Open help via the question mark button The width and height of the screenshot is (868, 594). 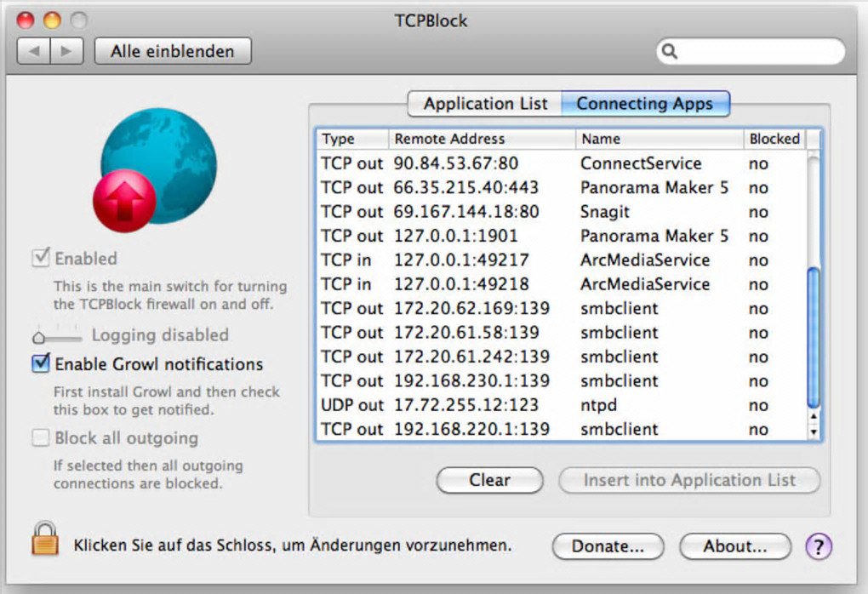[818, 546]
